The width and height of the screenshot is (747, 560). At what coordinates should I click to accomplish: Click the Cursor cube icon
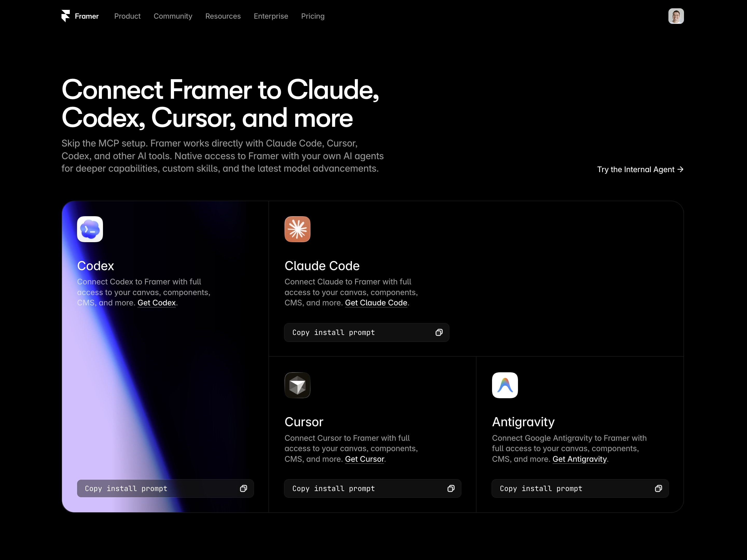coord(297,385)
